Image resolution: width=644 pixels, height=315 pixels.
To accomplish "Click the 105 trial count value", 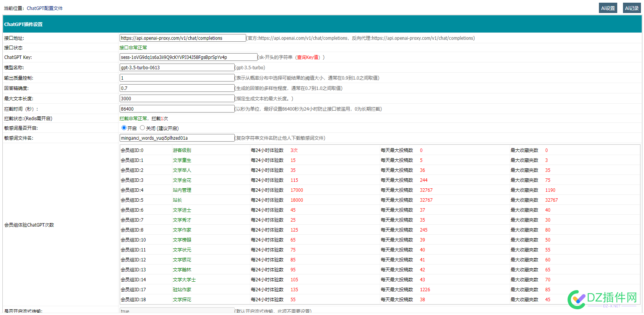I will click(294, 280).
